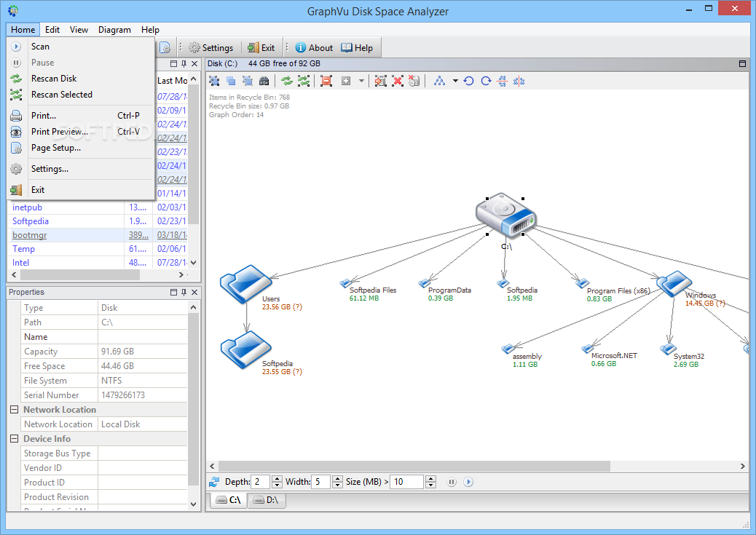
Task: Click the copy diagram icon (overlapping blue squares)
Action: [x=231, y=81]
